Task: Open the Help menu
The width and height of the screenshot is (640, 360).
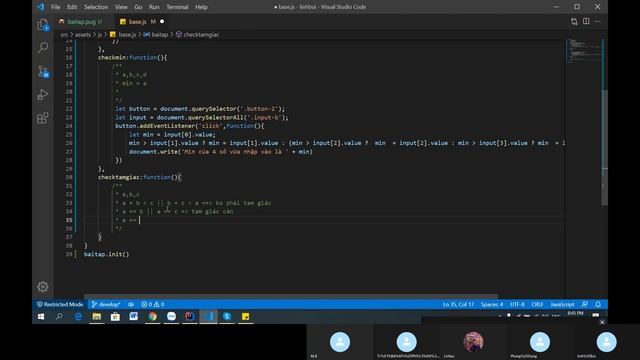Action: pyautogui.click(x=201, y=7)
